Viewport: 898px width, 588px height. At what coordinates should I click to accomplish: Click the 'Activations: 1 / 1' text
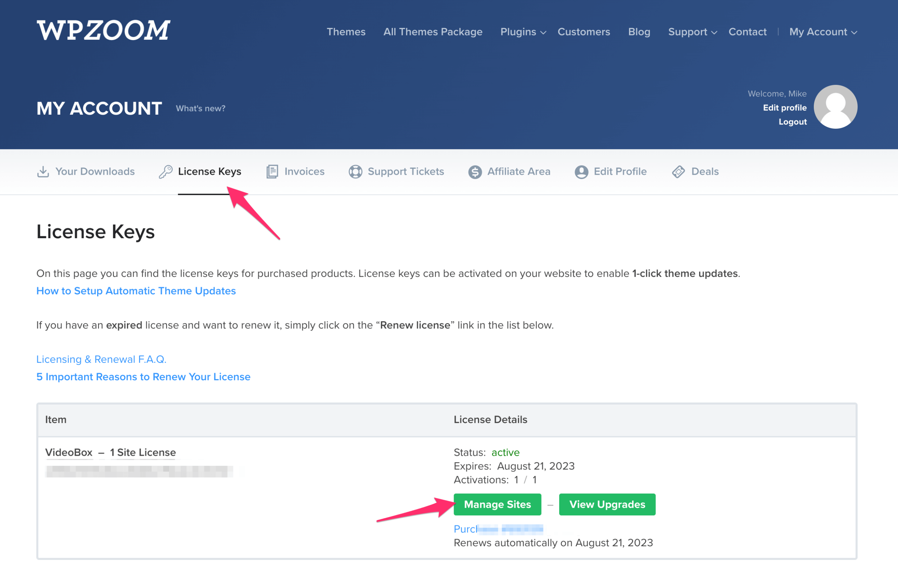pyautogui.click(x=495, y=480)
